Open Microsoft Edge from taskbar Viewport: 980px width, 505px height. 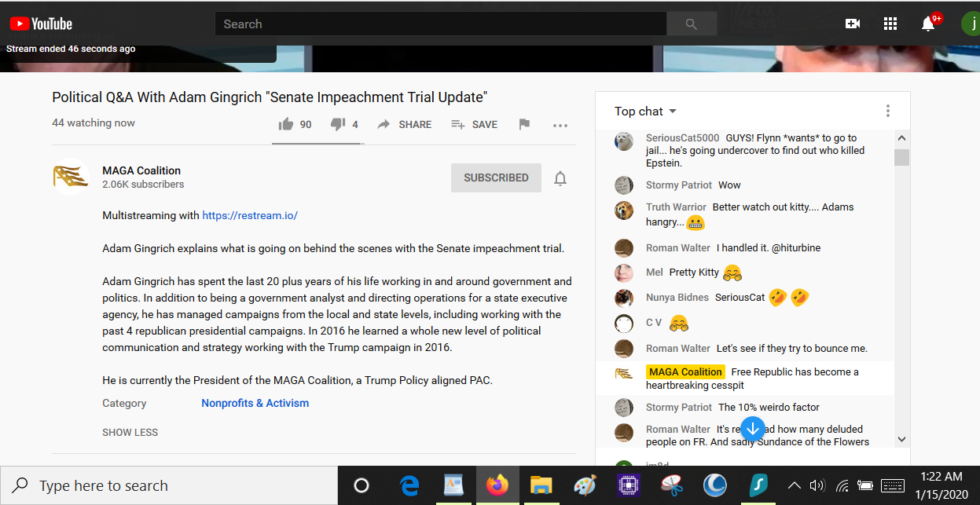click(409, 485)
